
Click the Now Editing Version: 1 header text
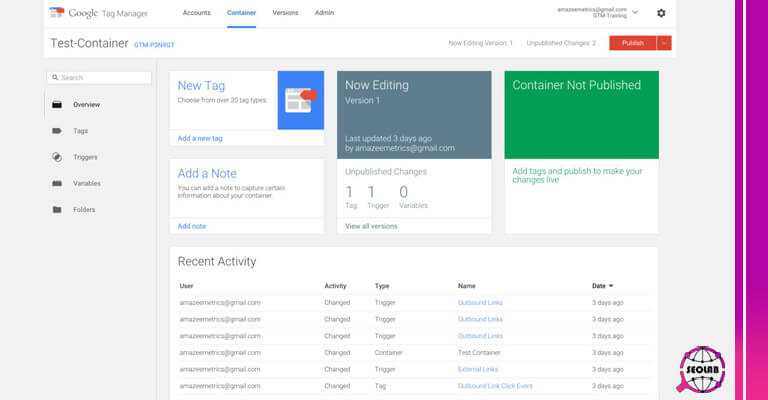pyautogui.click(x=480, y=43)
